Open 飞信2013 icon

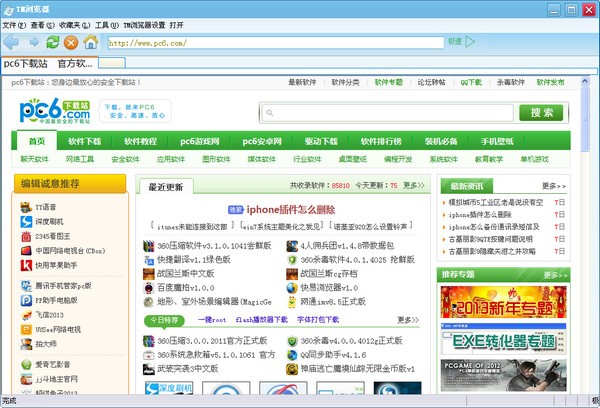pyautogui.click(x=26, y=315)
